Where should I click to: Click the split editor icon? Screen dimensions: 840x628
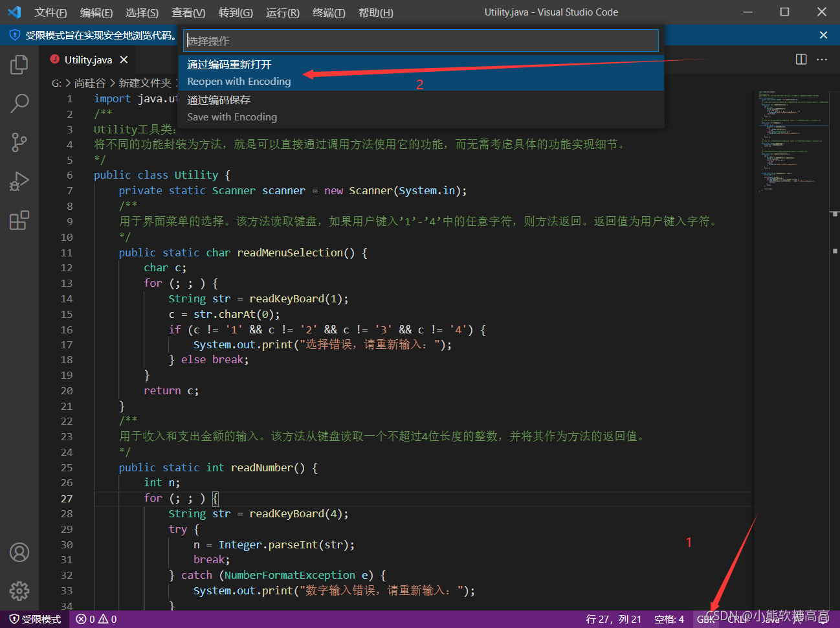(801, 60)
